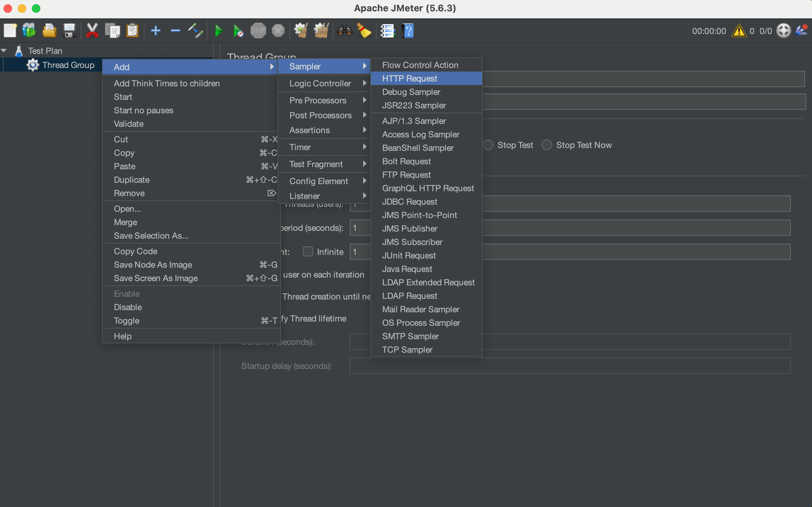Collapse the Test Plan tree node

[x=4, y=51]
